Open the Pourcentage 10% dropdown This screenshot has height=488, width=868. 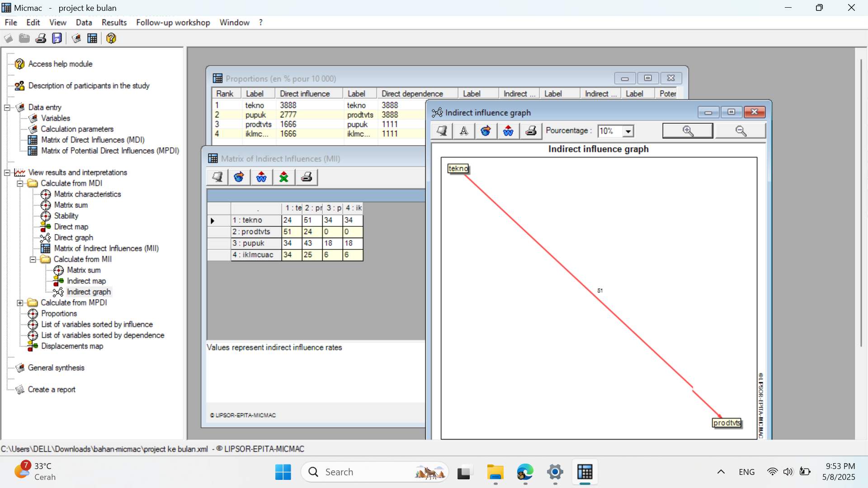click(x=628, y=131)
